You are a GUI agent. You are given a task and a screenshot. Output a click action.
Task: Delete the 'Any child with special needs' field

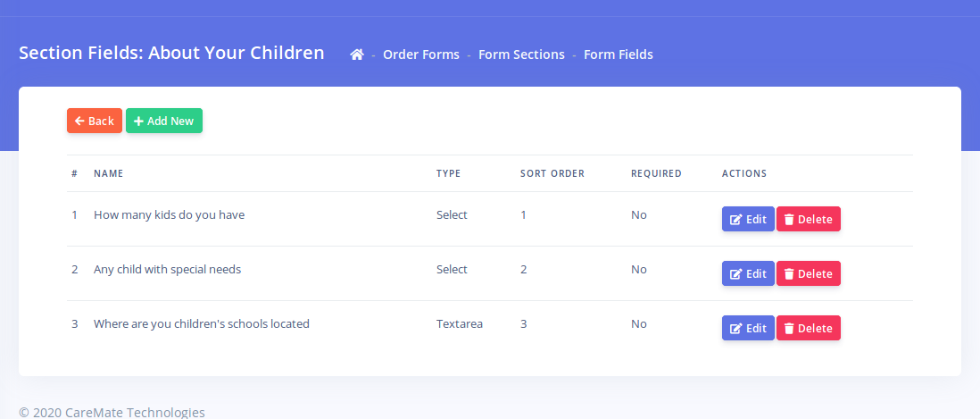[808, 273]
